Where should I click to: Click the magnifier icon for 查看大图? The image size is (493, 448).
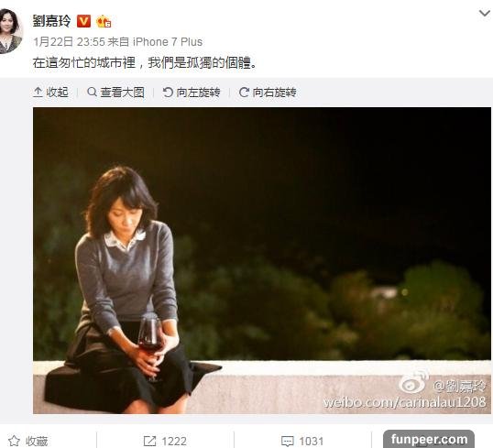(92, 93)
